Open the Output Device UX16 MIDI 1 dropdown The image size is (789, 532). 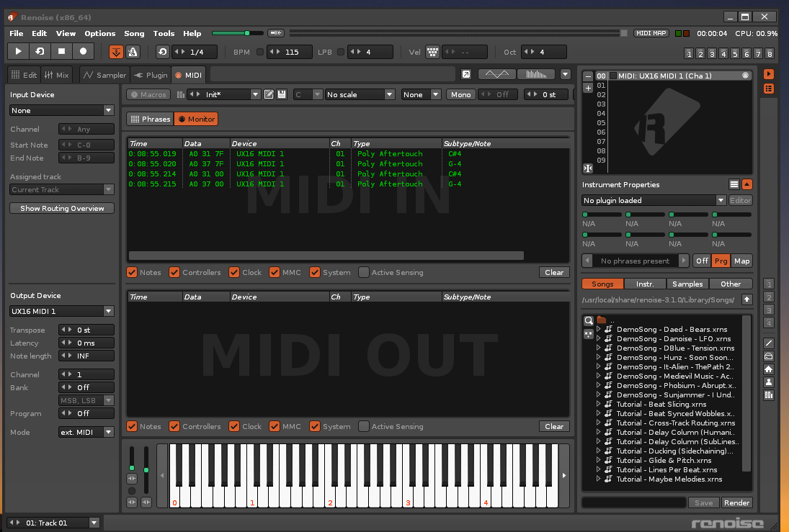pyautogui.click(x=62, y=311)
